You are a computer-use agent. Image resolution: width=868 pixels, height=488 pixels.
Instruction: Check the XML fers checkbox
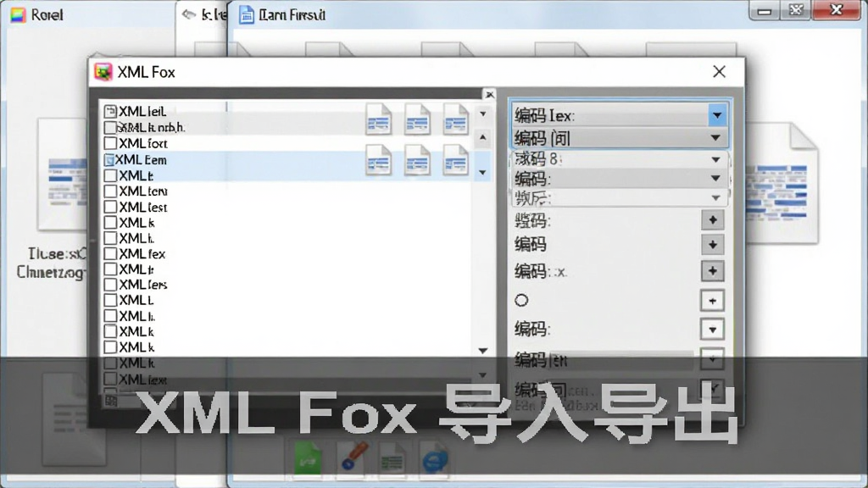[110, 285]
